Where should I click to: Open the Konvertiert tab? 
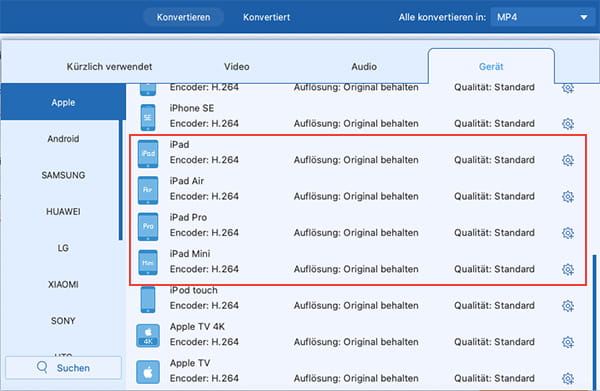pos(267,17)
